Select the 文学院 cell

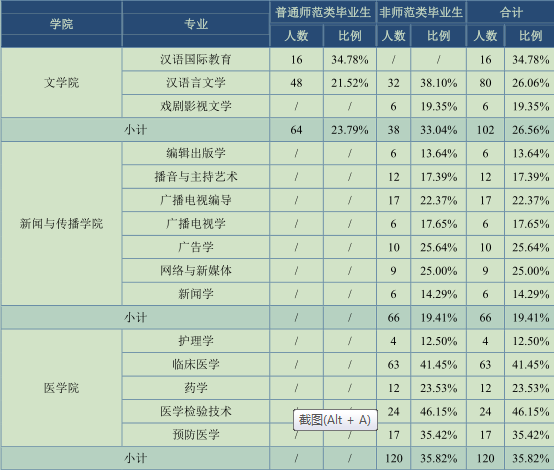(x=61, y=83)
